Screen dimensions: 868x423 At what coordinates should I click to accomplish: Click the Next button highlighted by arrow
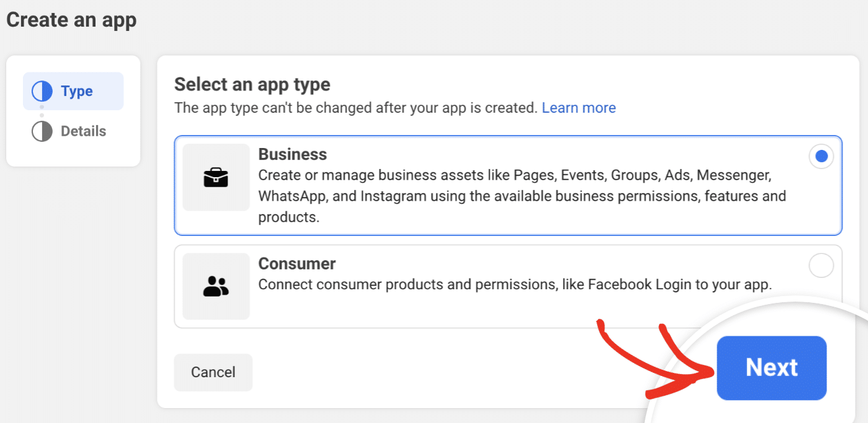[771, 368]
